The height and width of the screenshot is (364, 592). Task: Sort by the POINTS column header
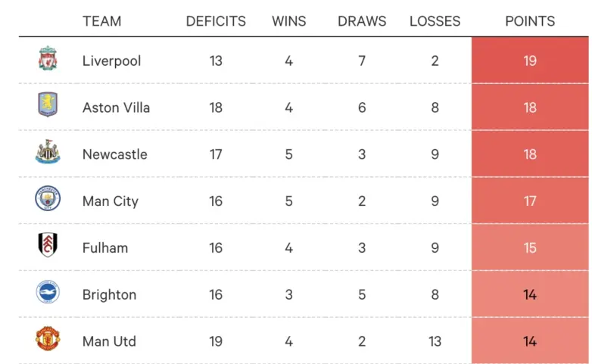pos(529,21)
